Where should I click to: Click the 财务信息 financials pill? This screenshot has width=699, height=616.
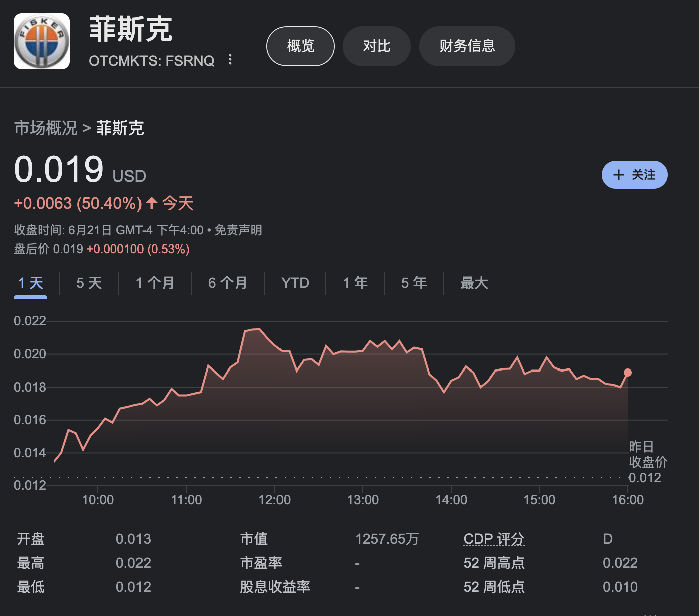[x=467, y=46]
